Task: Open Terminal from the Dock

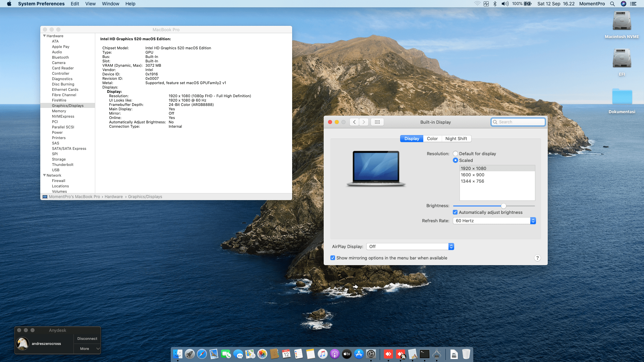Action: point(425,354)
